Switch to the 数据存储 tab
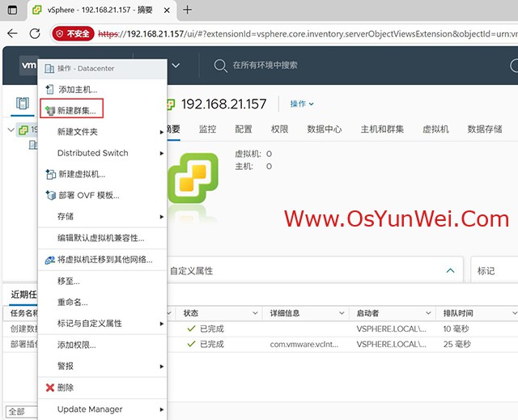Viewport: 518px width, 420px height. click(x=485, y=129)
